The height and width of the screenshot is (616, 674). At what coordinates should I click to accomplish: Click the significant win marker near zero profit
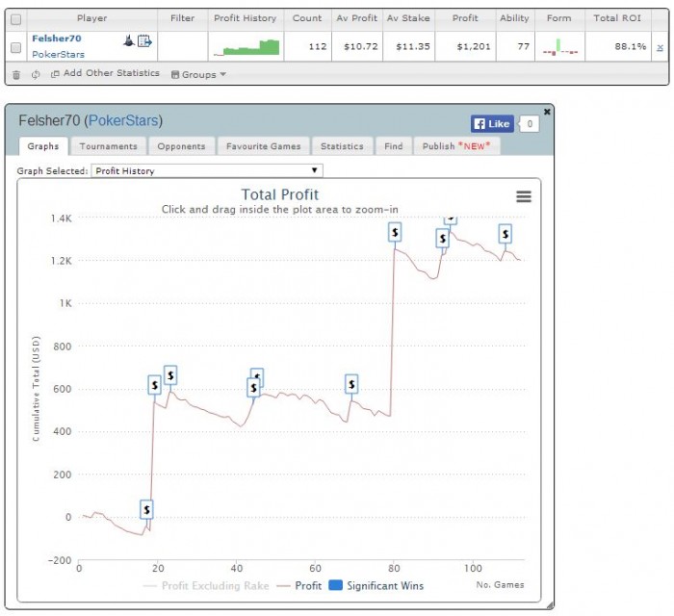point(146,509)
